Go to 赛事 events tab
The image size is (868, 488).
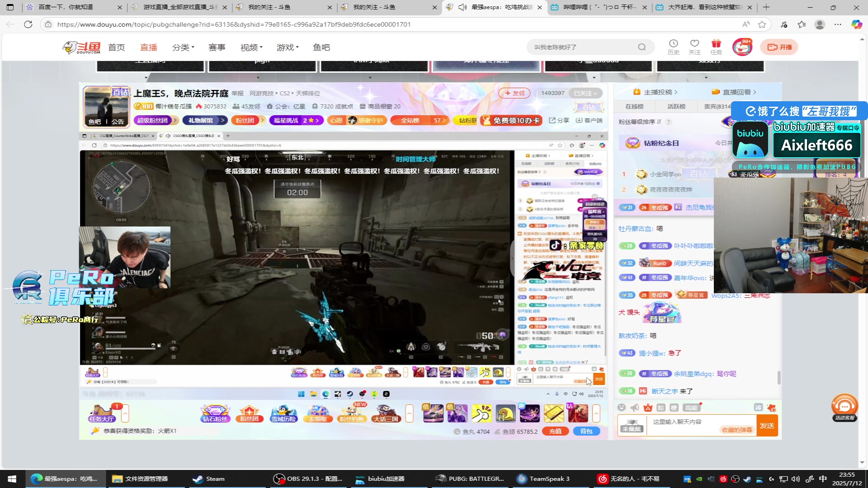(217, 47)
